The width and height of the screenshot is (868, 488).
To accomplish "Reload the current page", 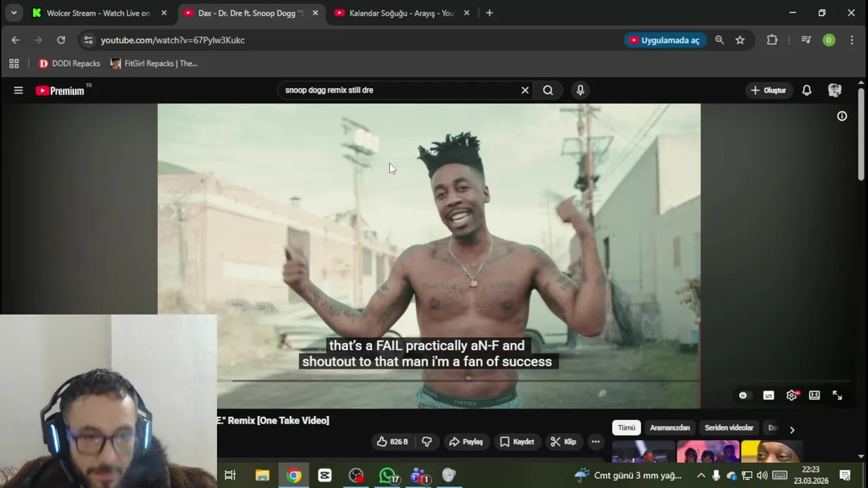I will tap(61, 40).
